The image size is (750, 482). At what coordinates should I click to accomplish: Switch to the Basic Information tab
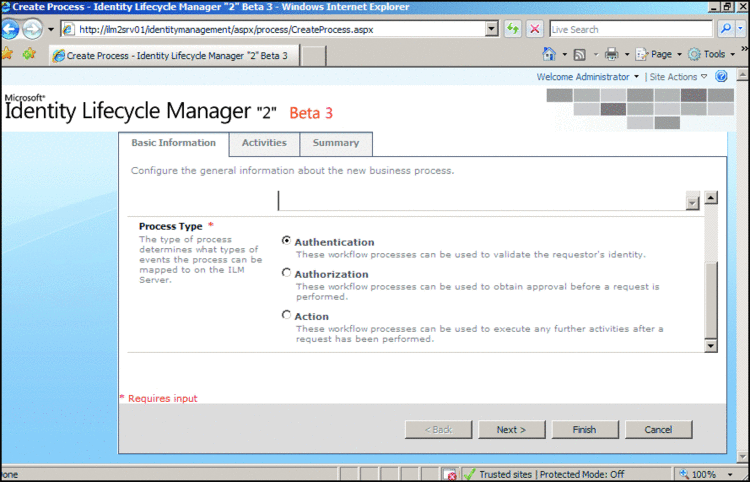(x=174, y=143)
